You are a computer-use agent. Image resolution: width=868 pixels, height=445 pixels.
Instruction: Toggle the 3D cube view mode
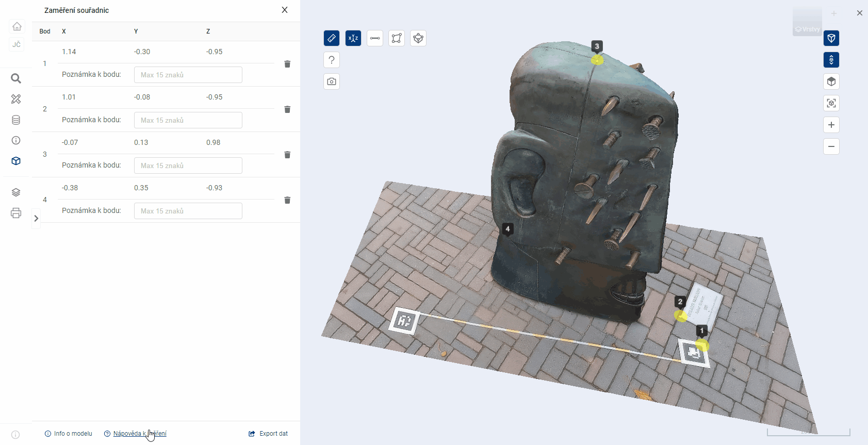tap(831, 81)
